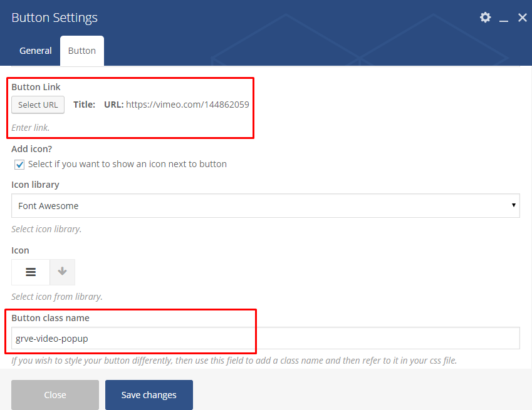Viewport: 532px width, 410px height.
Task: Click the icon library dropdown arrow
Action: (513, 205)
